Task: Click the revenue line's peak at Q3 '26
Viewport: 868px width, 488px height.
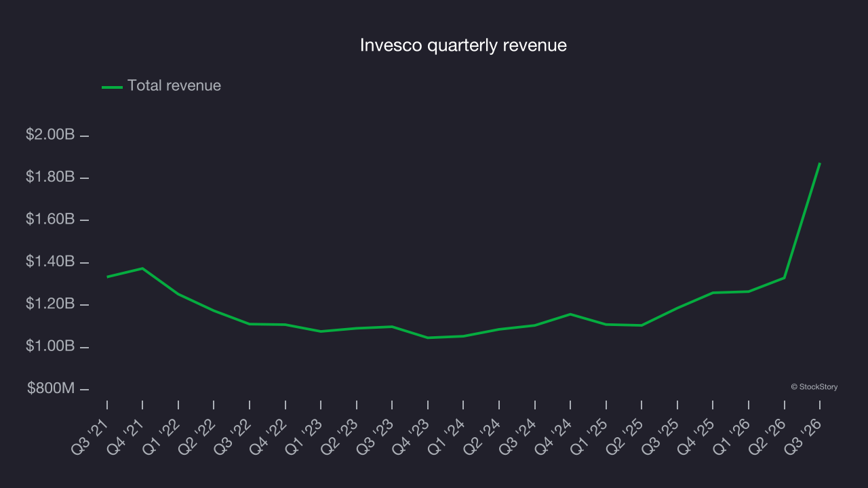Action: (820, 163)
